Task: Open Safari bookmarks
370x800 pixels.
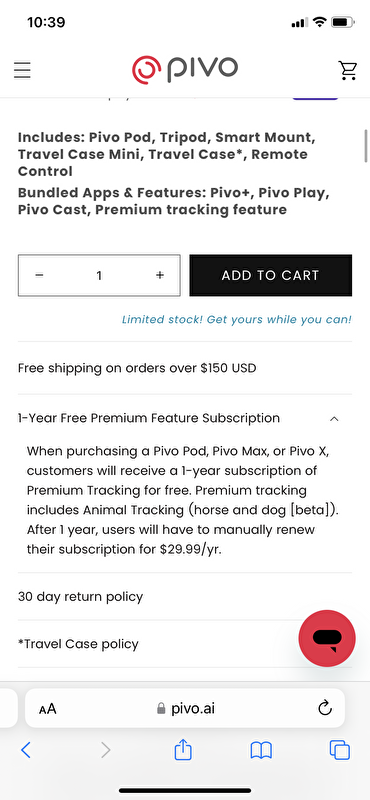Action: 261,751
